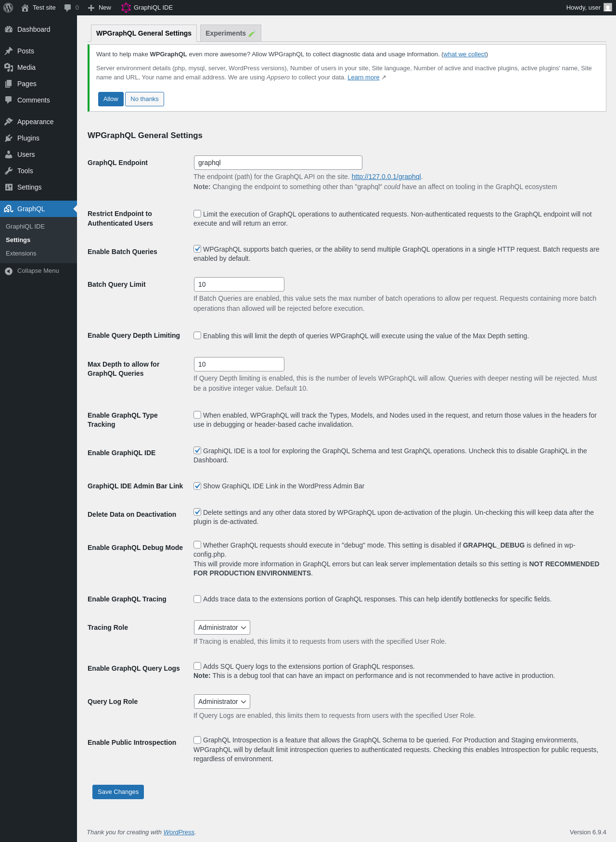Screen dimensions: 616x842
Task: Click the Save Changes button
Action: (118, 792)
